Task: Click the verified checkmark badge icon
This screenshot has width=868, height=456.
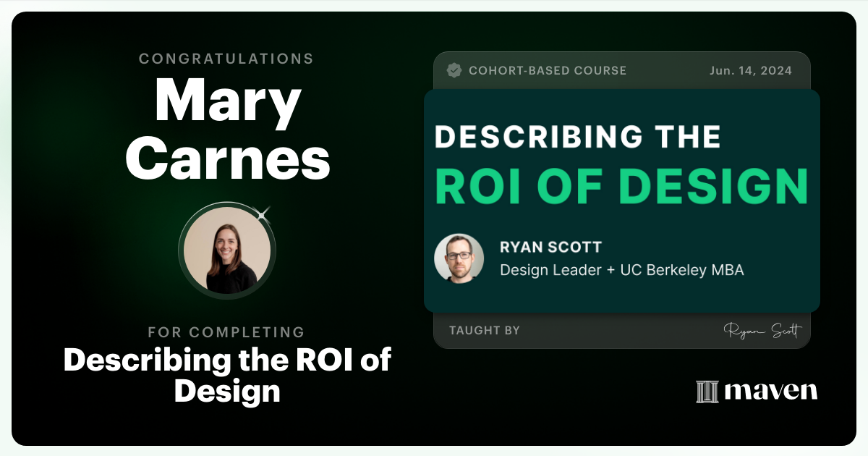Action: pos(455,70)
